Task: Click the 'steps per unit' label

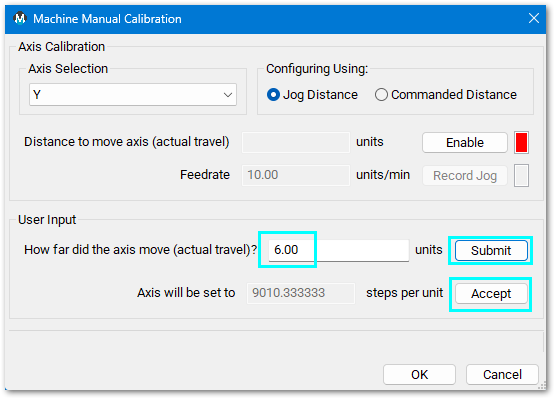Action: click(x=405, y=293)
